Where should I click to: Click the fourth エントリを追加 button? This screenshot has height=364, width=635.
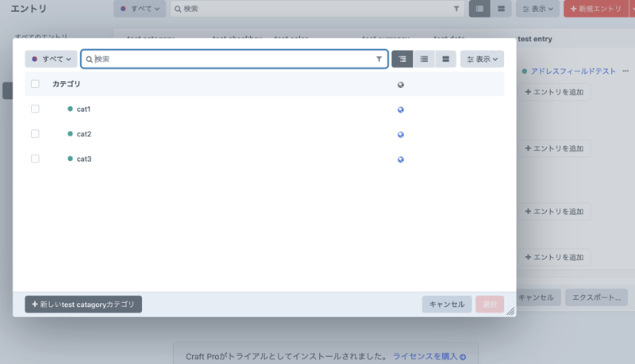pyautogui.click(x=554, y=257)
